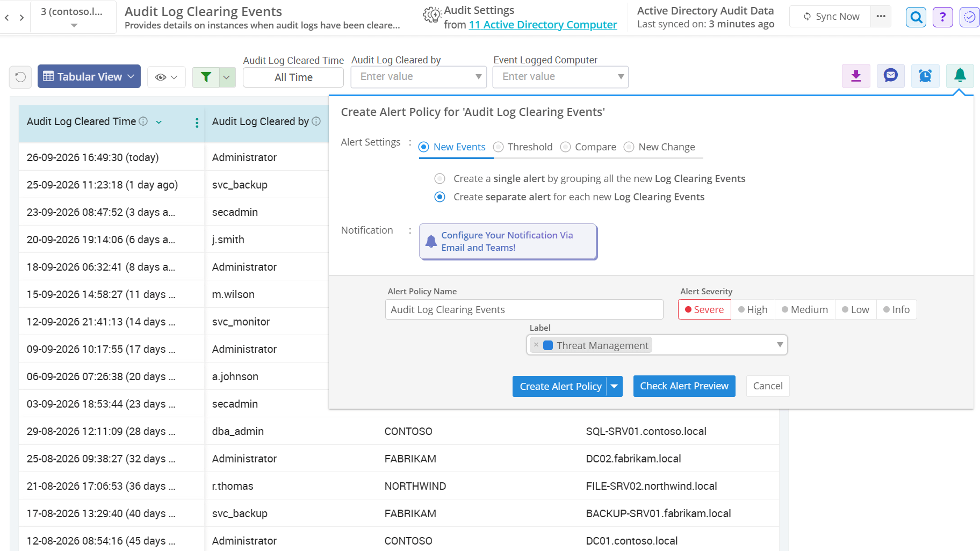Image resolution: width=980 pixels, height=551 pixels.
Task: Click the Sync Now button
Action: tap(831, 17)
